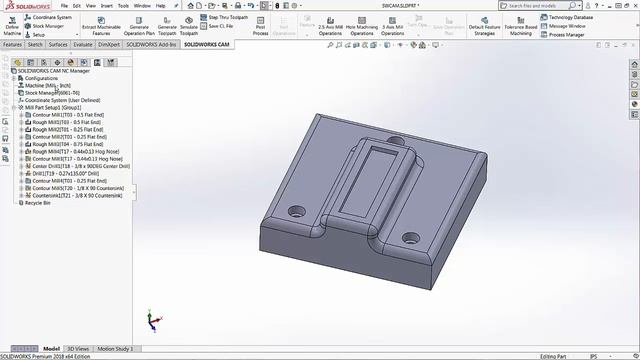
Task: Expand the Countersink1 operation
Action: click(x=21, y=196)
